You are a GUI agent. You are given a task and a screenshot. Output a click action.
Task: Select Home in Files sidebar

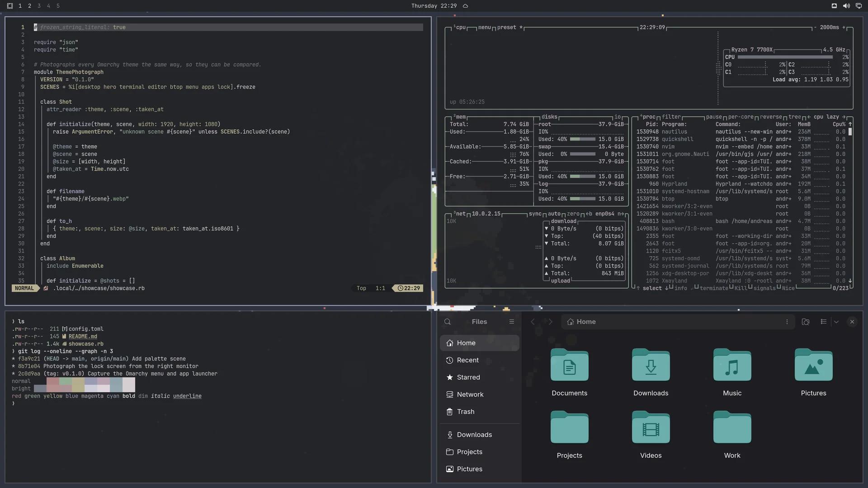[479, 343]
